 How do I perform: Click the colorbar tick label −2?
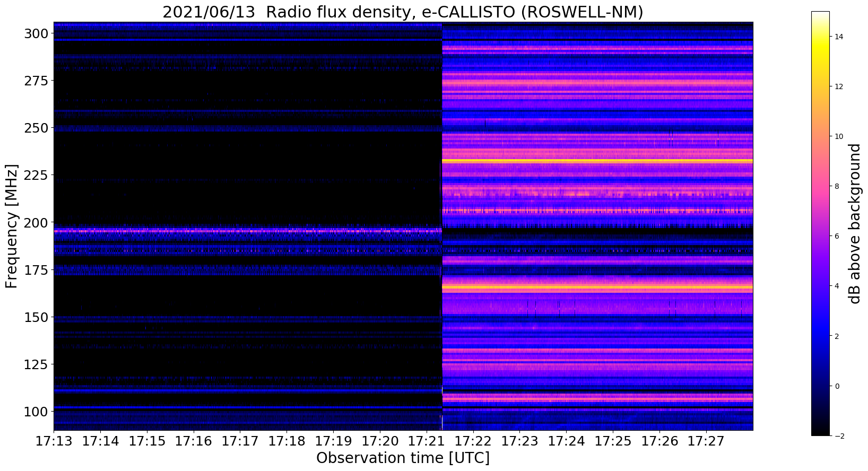tap(839, 436)
